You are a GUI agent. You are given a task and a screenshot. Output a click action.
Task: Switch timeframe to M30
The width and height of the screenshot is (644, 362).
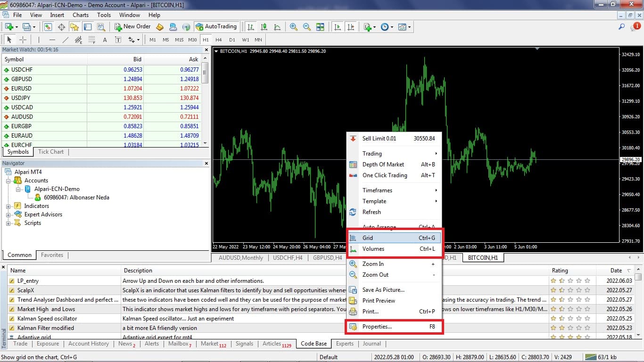192,40
